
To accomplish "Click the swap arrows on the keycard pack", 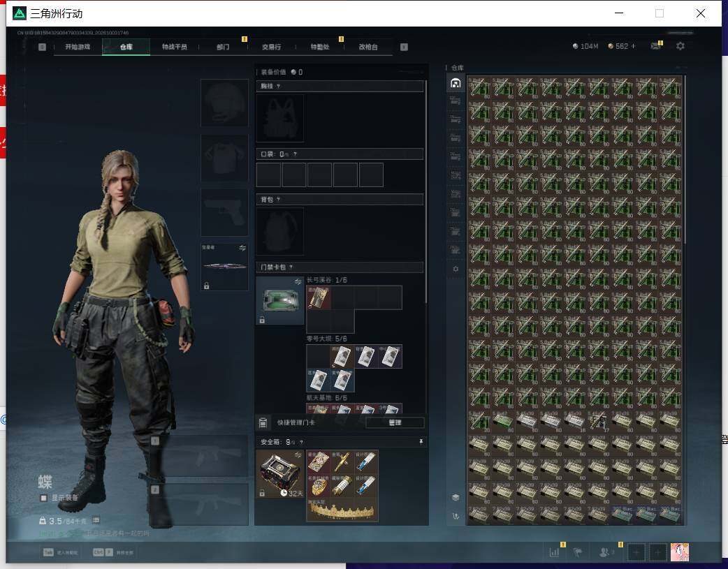I will coord(298,282).
